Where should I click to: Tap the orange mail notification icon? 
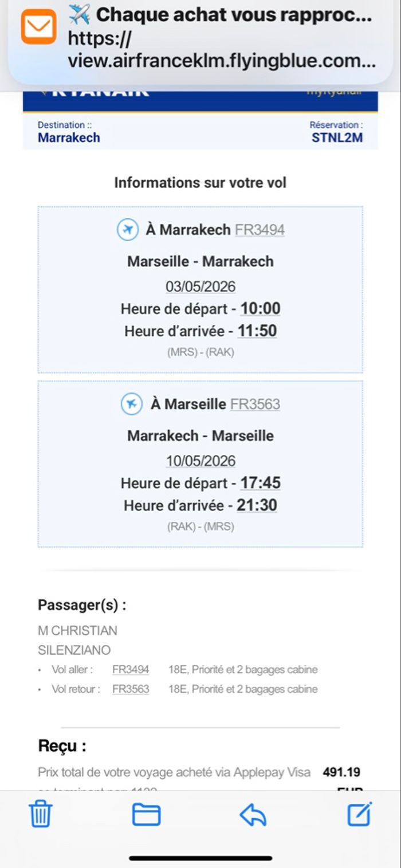tap(38, 27)
